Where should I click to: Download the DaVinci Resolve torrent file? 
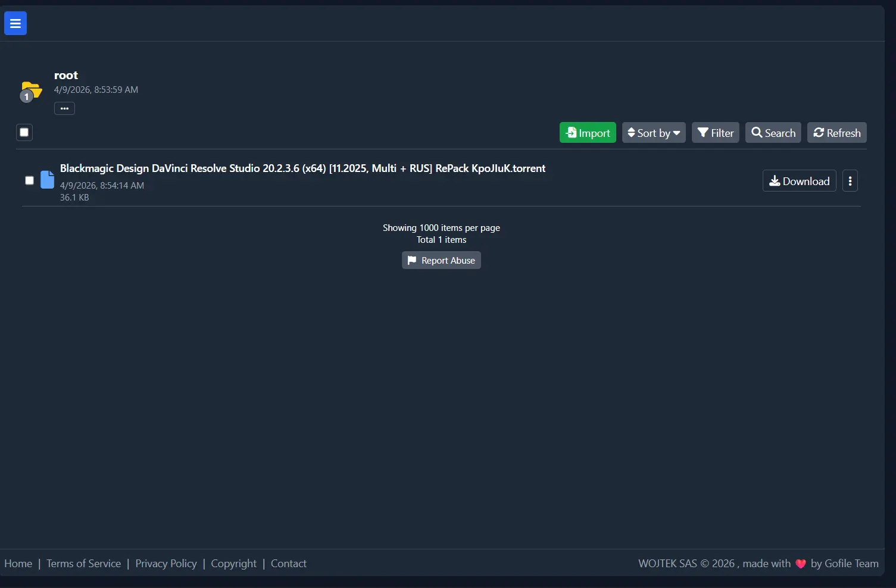tap(800, 181)
